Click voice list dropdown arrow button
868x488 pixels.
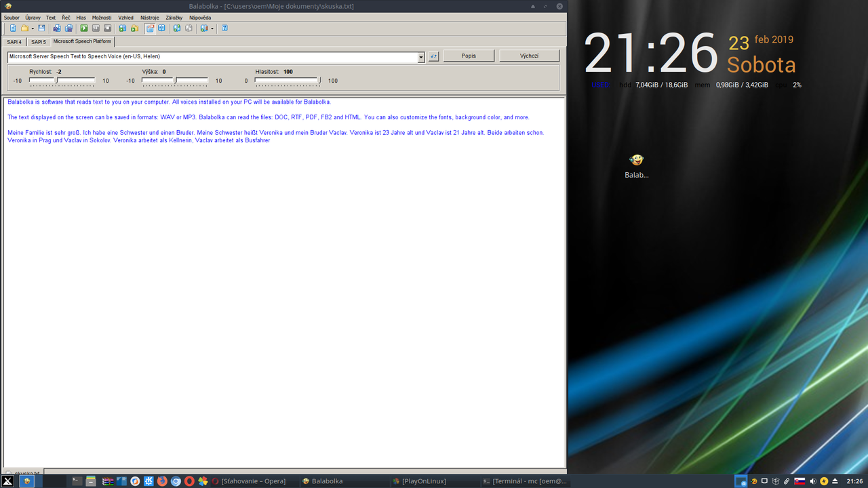[421, 57]
